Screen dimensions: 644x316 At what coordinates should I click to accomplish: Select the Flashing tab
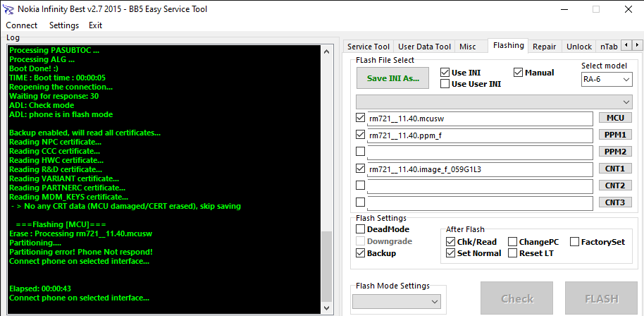[509, 45]
